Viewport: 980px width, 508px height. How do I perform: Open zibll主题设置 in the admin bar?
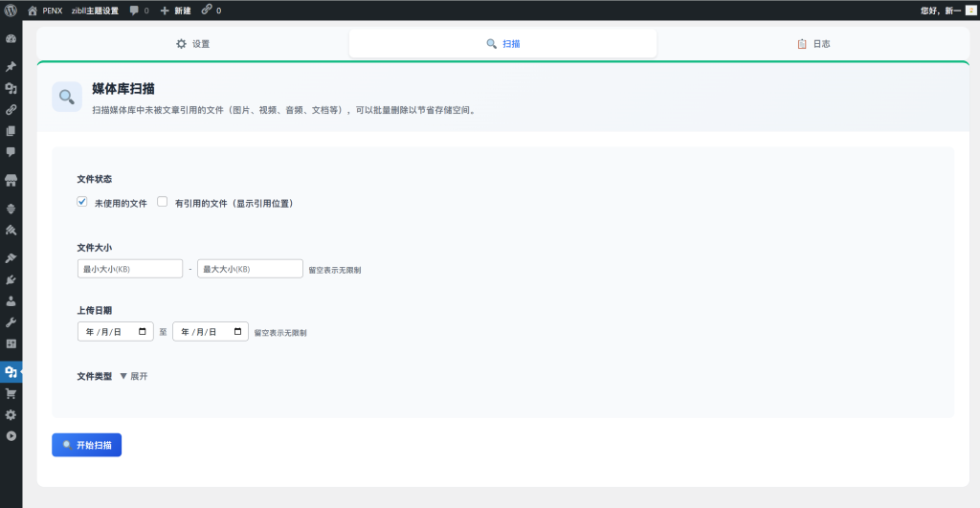point(95,10)
